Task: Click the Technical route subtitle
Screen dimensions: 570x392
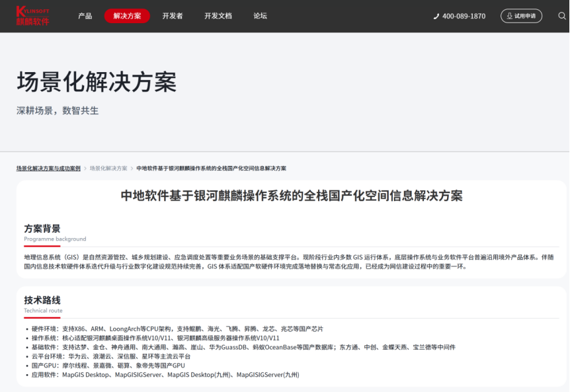Action: 43,310
